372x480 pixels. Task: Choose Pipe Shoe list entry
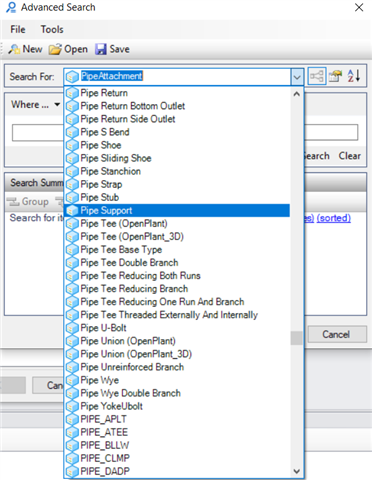pos(177,145)
